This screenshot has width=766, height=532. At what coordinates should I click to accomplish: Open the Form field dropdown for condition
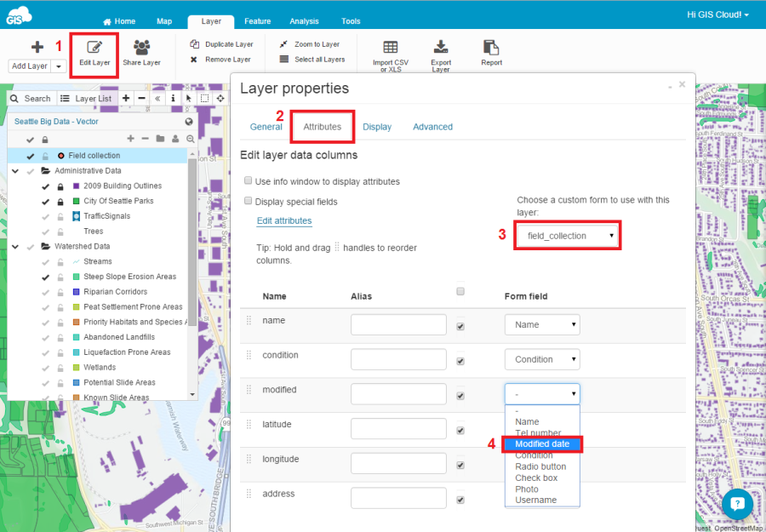tap(542, 359)
